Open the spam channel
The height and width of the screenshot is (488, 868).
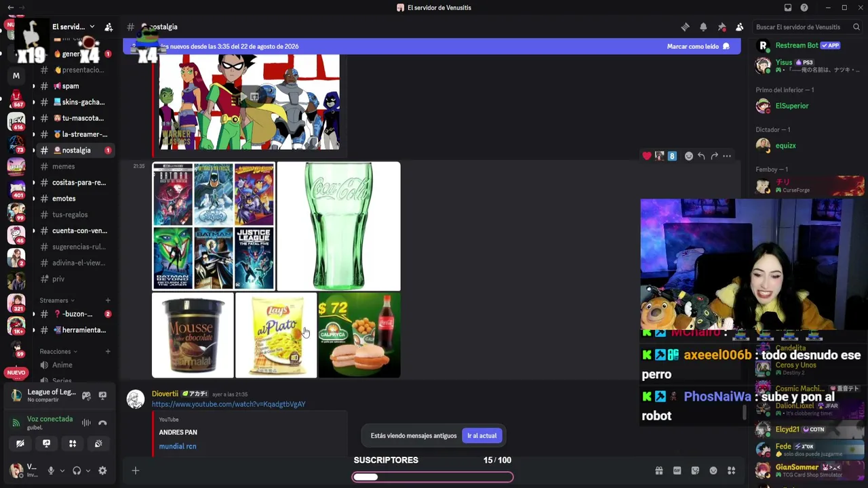point(71,86)
